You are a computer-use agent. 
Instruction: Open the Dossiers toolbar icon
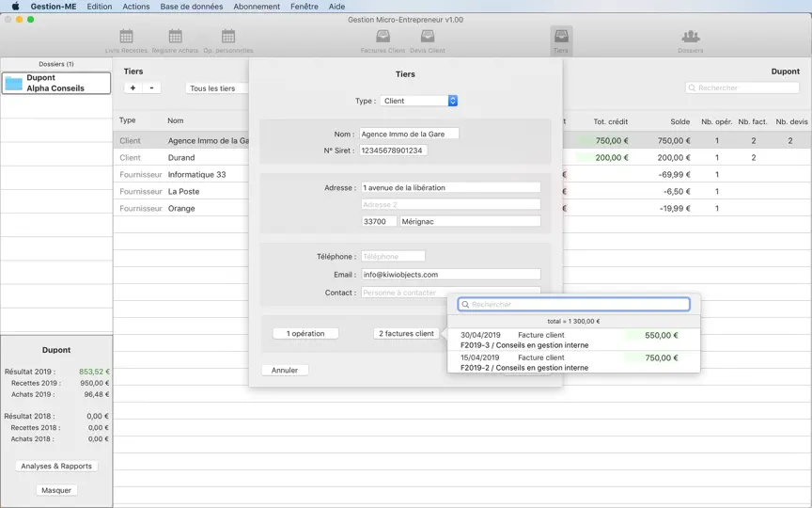point(691,41)
